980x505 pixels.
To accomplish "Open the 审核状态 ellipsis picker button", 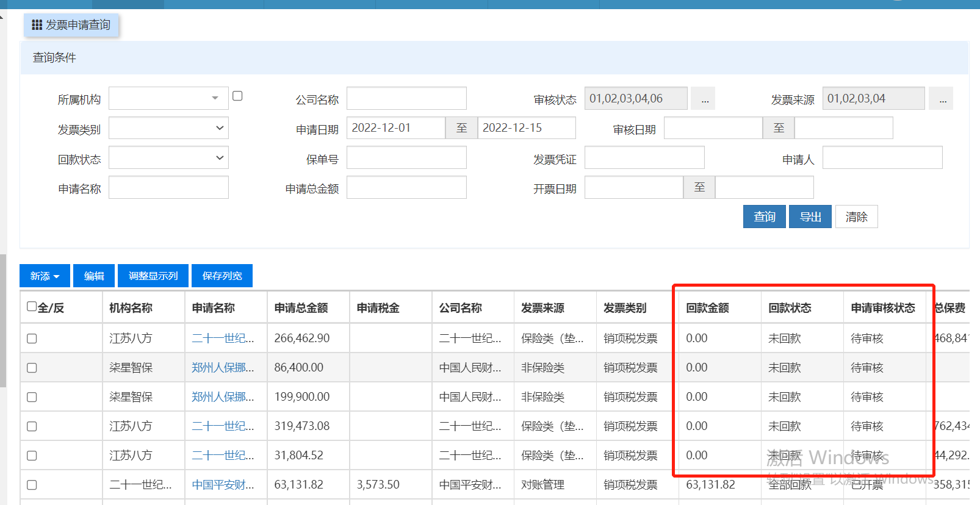I will [x=704, y=99].
